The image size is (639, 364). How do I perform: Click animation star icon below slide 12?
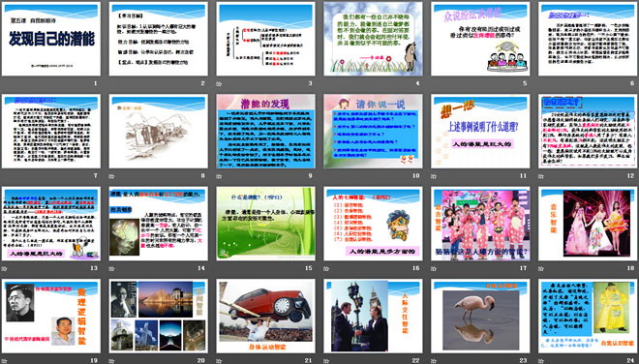pyautogui.click(x=541, y=176)
